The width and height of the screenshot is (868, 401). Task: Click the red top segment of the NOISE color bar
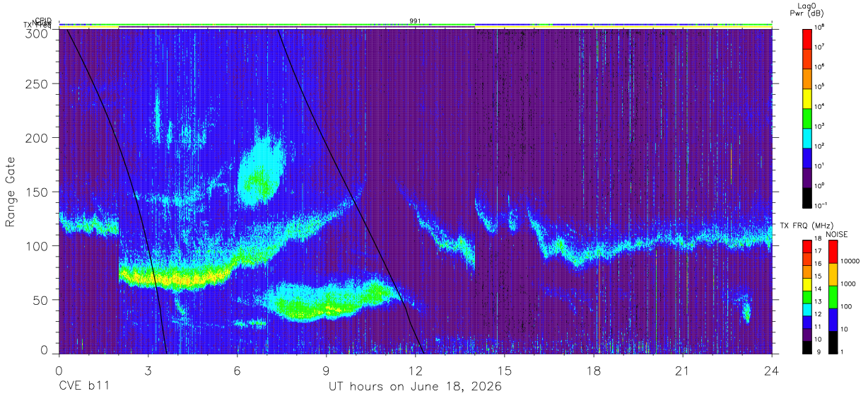pos(832,252)
